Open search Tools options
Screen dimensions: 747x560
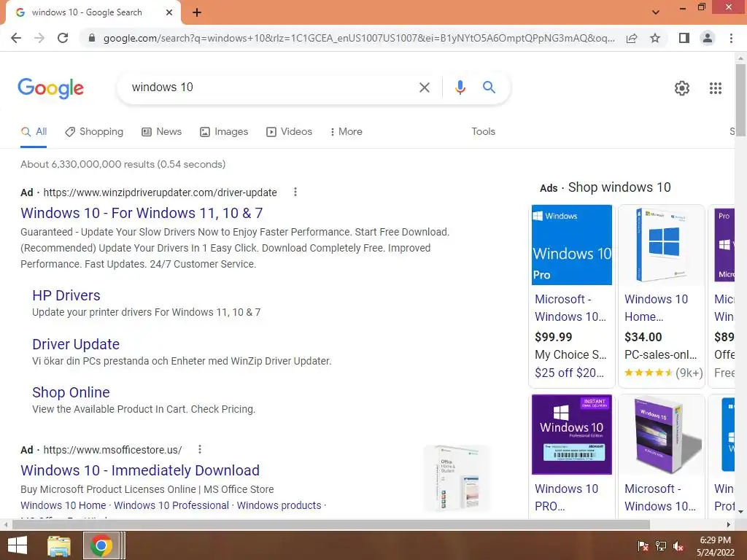[484, 132]
